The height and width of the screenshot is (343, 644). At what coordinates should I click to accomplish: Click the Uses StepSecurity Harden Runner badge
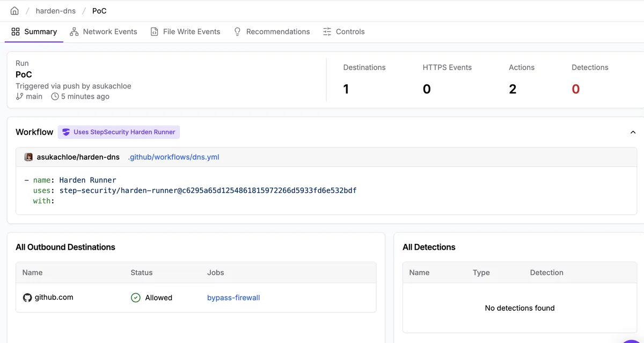coord(119,132)
